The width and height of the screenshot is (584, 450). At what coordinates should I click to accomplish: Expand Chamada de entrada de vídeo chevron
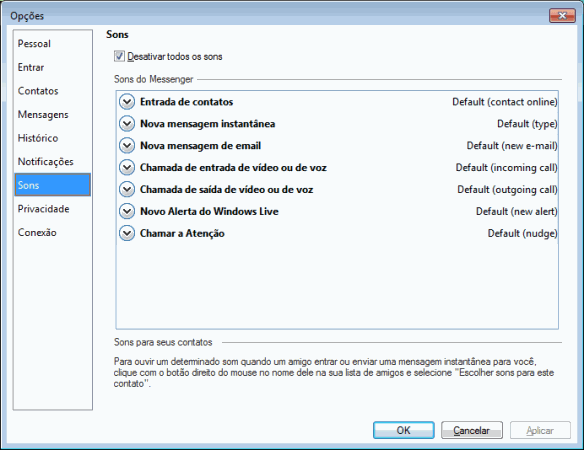127,168
